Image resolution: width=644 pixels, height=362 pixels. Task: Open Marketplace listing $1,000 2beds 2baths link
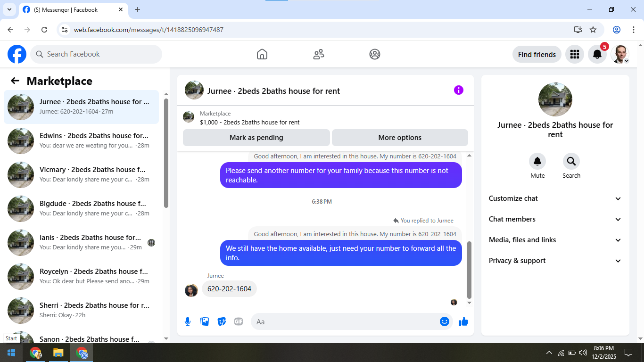250,122
